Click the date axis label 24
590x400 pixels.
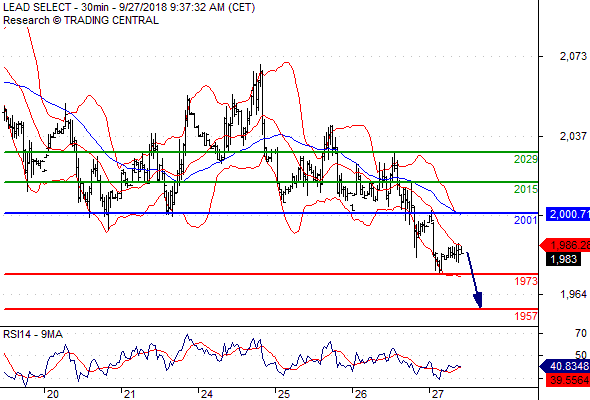207,394
